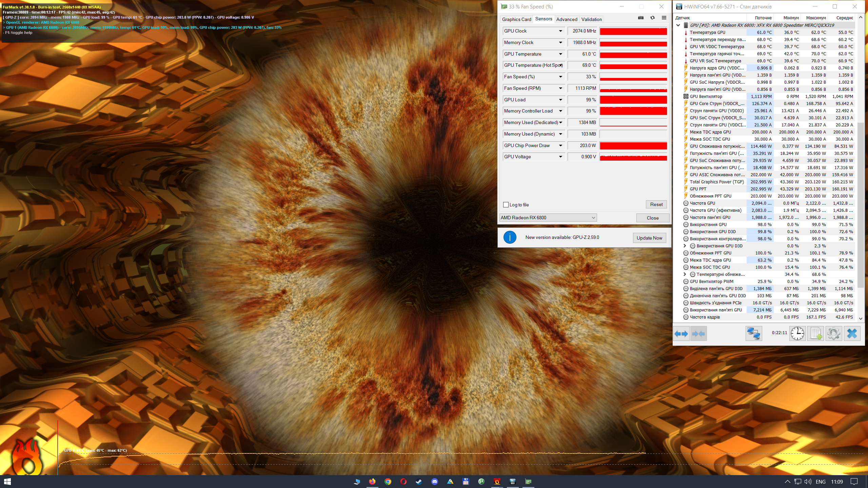The image size is (868, 488).
Task: Click the blue info icon in update notice
Action: tap(510, 237)
